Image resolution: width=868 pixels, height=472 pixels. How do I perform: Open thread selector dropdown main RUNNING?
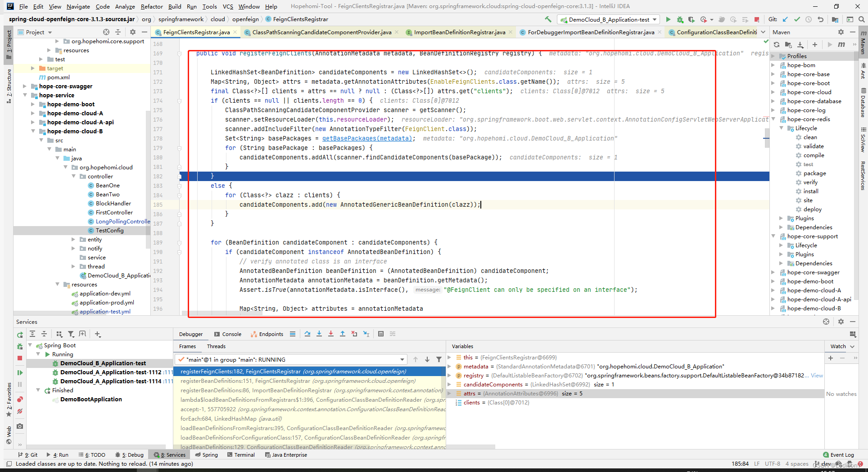click(x=291, y=359)
